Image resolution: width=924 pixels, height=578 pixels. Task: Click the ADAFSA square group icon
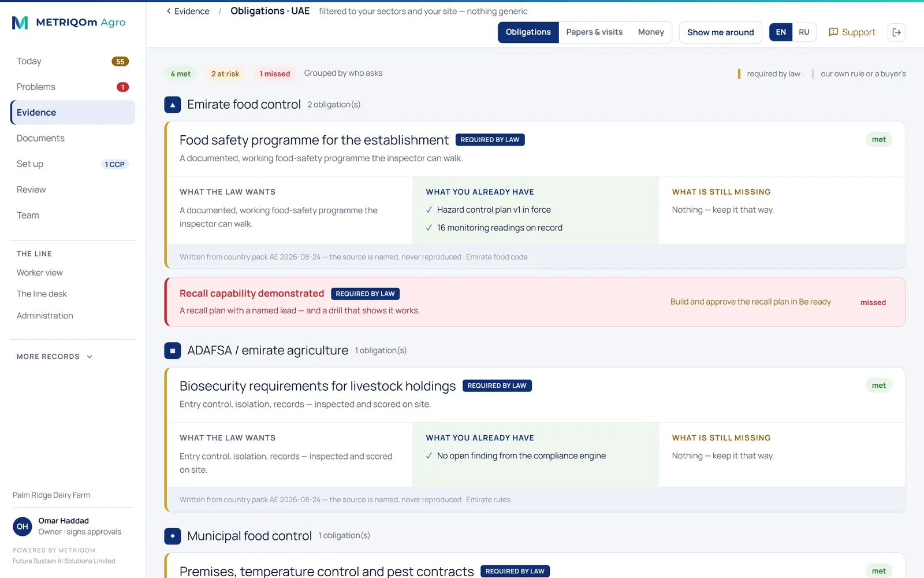coord(173,351)
